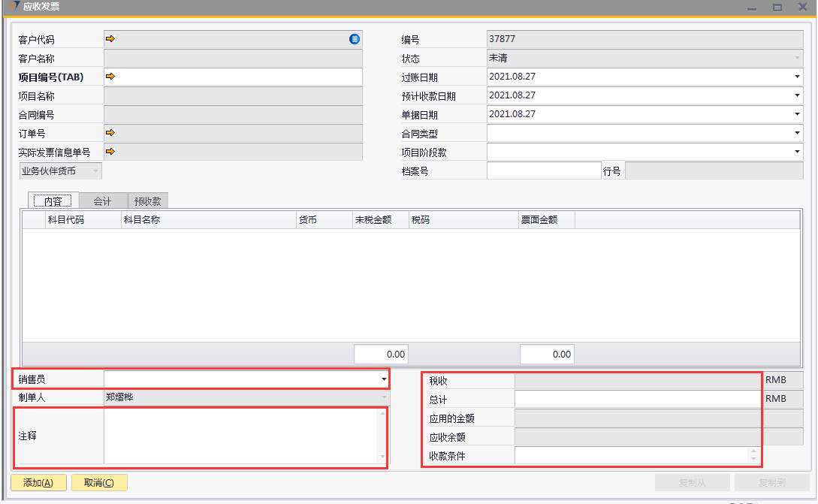Viewport: 818px width, 504px height.
Task: Open the expected collection date dropdown
Action: (796, 95)
